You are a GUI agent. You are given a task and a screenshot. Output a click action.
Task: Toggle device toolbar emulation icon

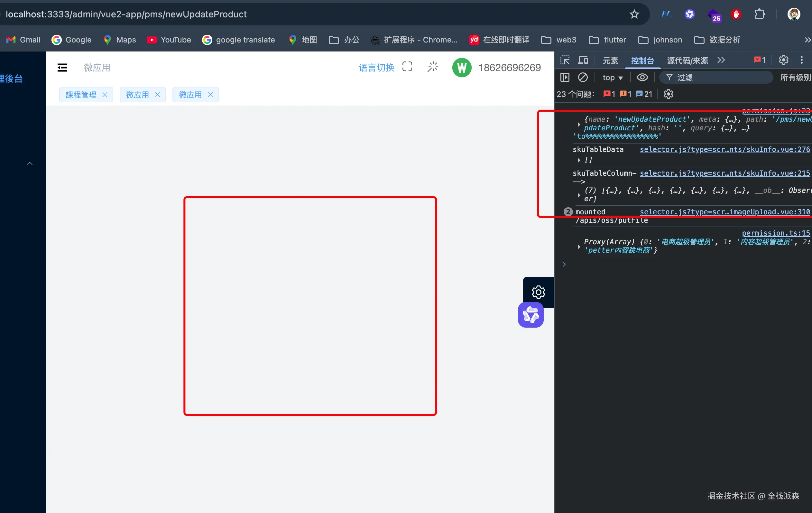click(583, 61)
